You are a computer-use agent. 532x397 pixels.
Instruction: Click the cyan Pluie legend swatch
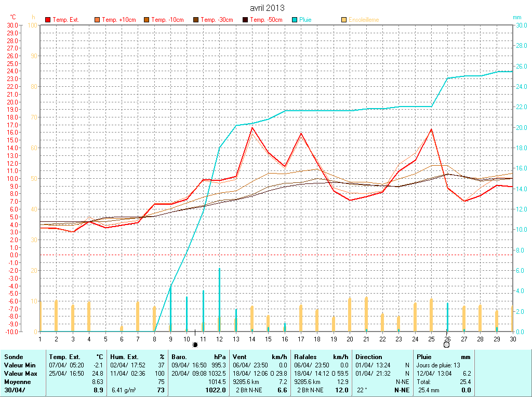coord(295,20)
